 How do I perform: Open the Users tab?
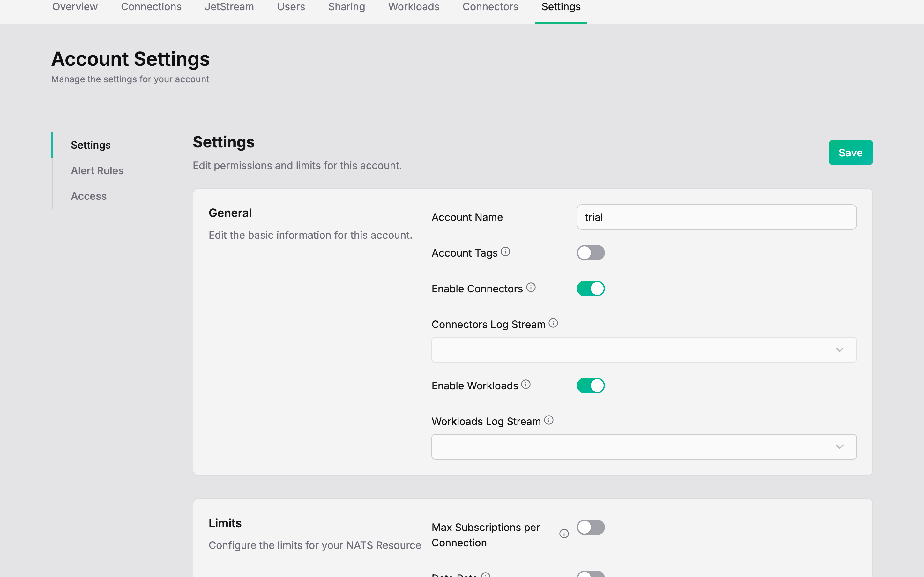(291, 7)
